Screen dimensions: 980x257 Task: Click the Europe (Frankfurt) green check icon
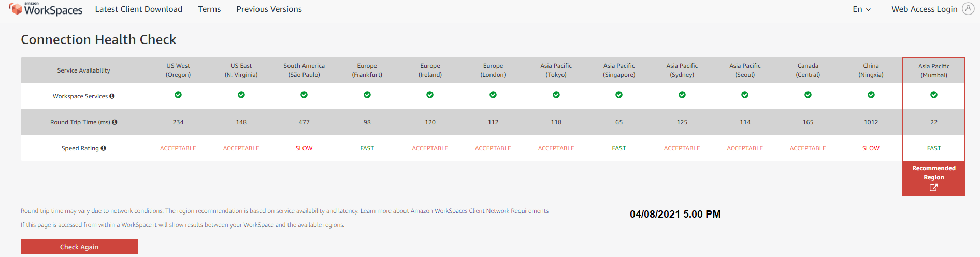click(367, 95)
